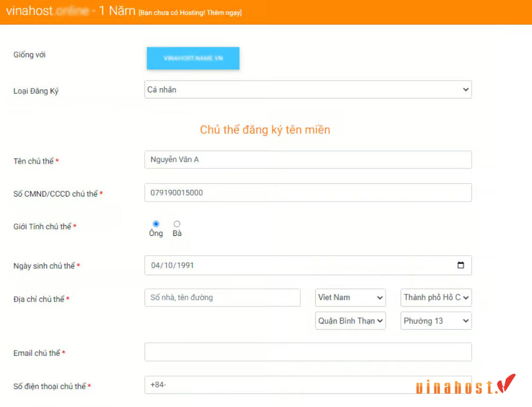This screenshot has height=407, width=532.
Task: Select the Ông gender radio button
Action: [156, 224]
